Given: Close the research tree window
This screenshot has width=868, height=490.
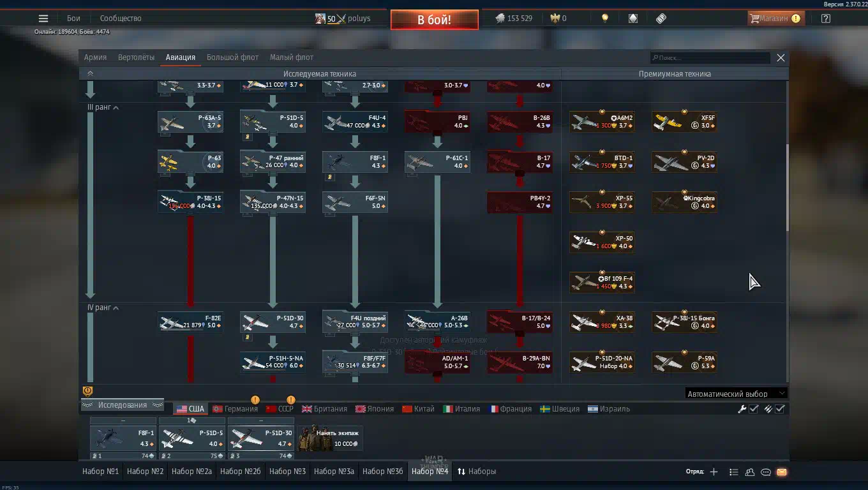Looking at the screenshot, I should [781, 57].
